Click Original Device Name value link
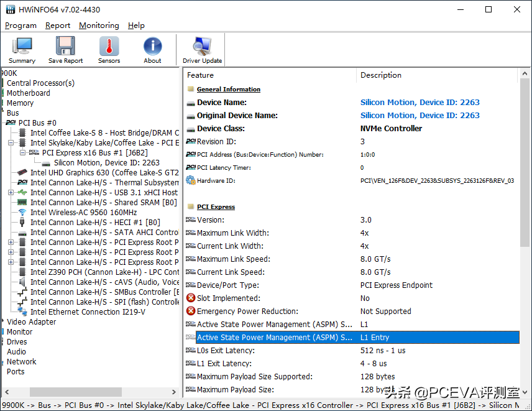Viewport: 532px width, 411px height. [420, 116]
